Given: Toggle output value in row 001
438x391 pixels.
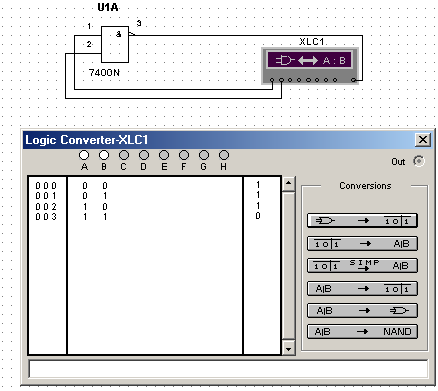Looking at the screenshot, I should (x=258, y=195).
